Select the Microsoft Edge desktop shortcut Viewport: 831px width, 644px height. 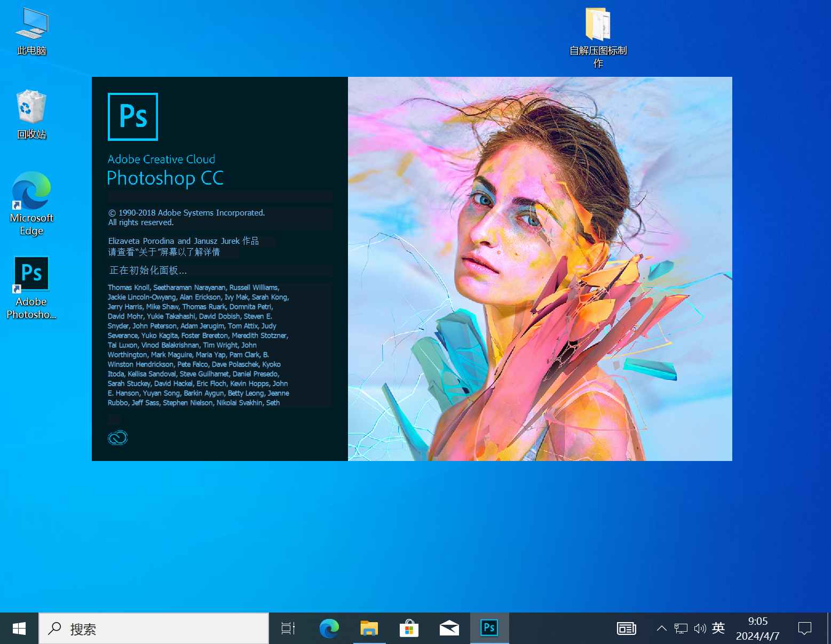click(31, 204)
